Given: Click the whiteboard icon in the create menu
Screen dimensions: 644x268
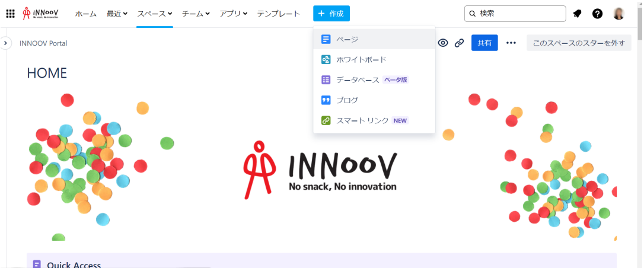Looking at the screenshot, I should 326,59.
